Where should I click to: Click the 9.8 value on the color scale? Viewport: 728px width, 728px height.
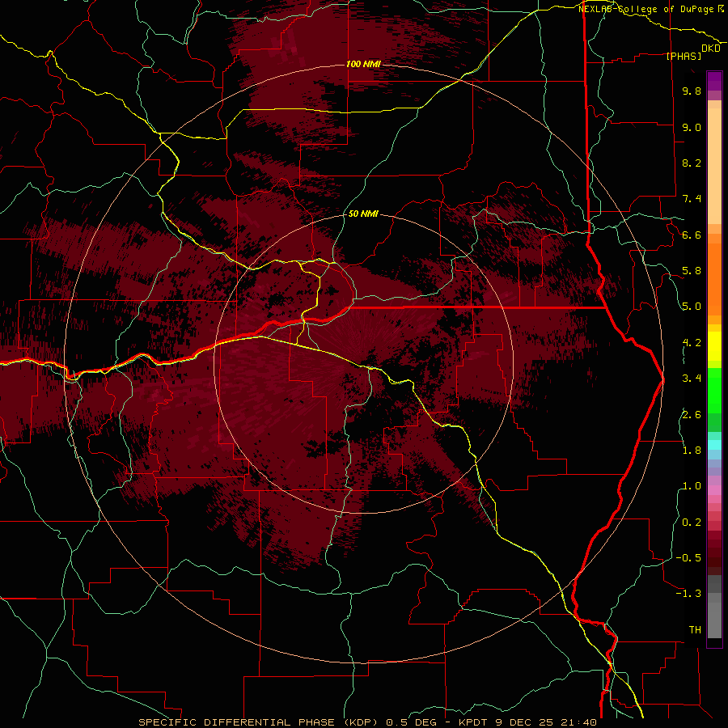point(692,91)
